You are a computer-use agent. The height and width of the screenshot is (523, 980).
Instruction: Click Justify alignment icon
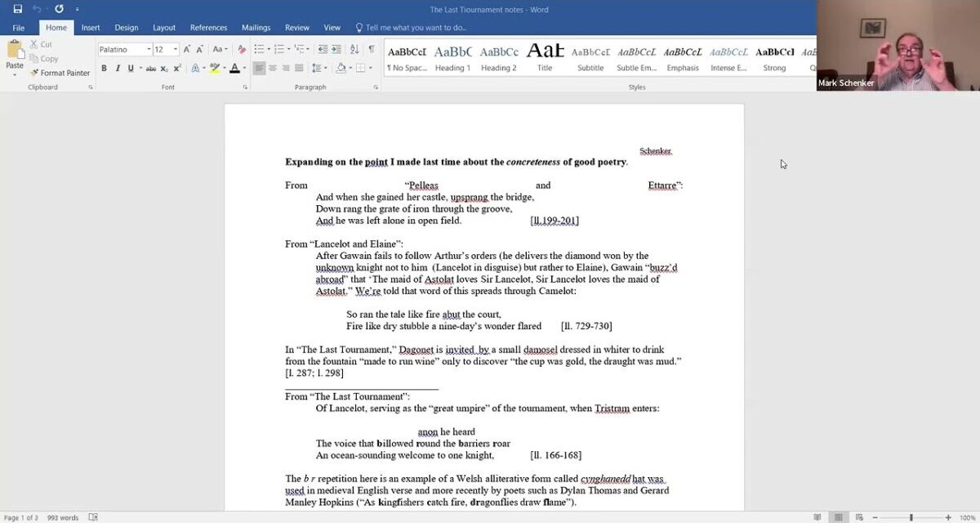coord(299,69)
